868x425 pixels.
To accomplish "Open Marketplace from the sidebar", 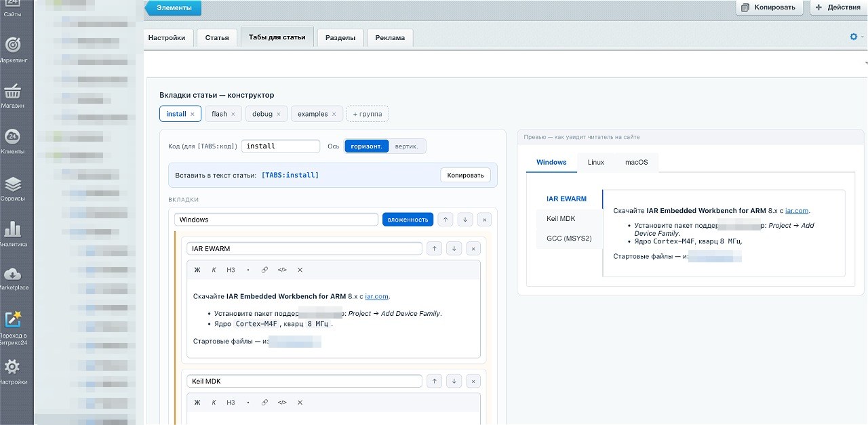I will [x=12, y=279].
